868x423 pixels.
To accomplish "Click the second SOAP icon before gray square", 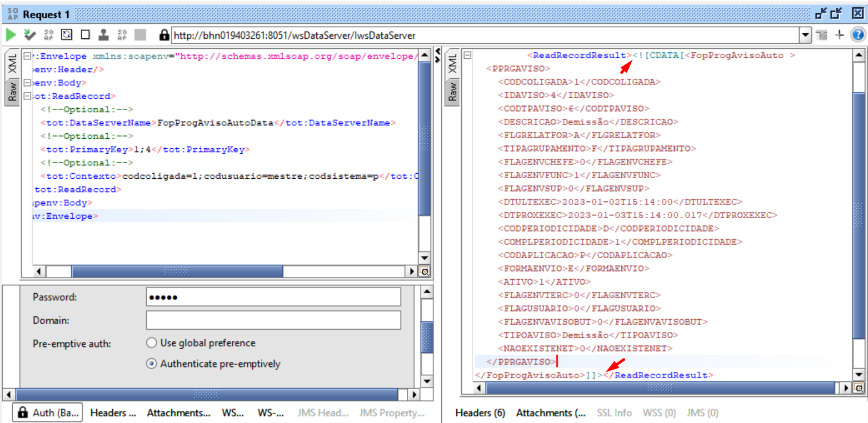I will click(x=122, y=35).
